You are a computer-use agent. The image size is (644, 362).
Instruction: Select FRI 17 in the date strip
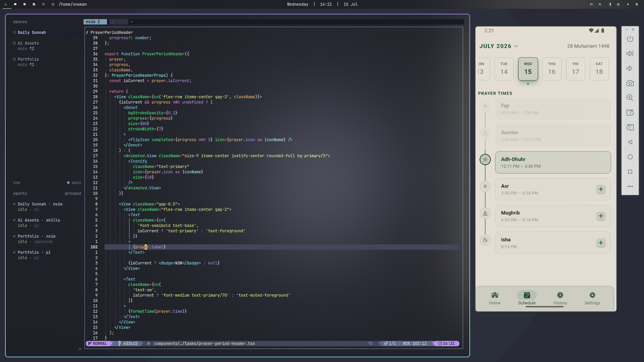coord(576,69)
